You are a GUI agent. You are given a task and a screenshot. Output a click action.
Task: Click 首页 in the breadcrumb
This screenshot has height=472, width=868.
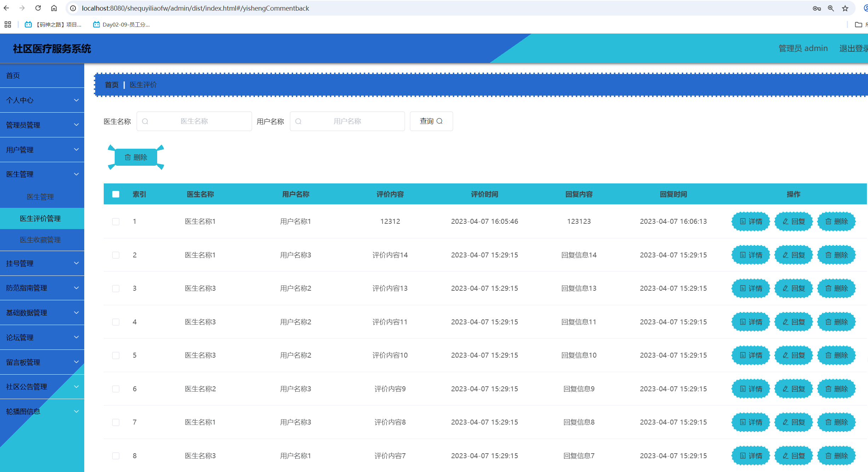point(112,85)
